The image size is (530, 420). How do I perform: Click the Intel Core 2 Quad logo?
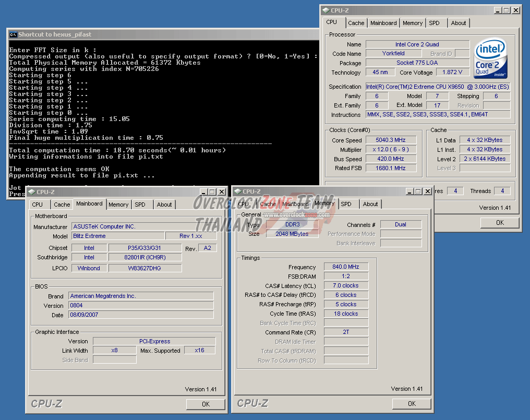pyautogui.click(x=491, y=58)
